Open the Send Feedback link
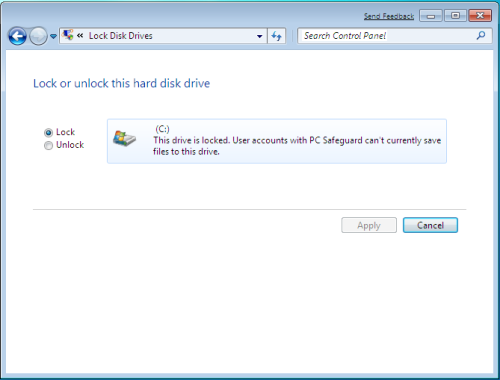Screen dimensions: 500x380 point(389,16)
